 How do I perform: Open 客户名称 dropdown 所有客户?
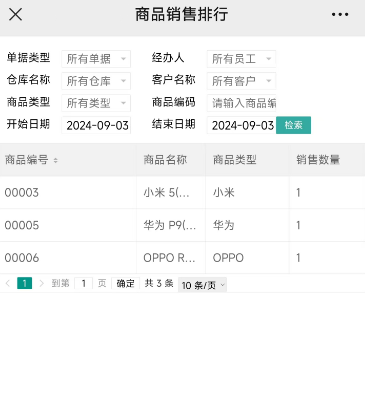tap(241, 81)
